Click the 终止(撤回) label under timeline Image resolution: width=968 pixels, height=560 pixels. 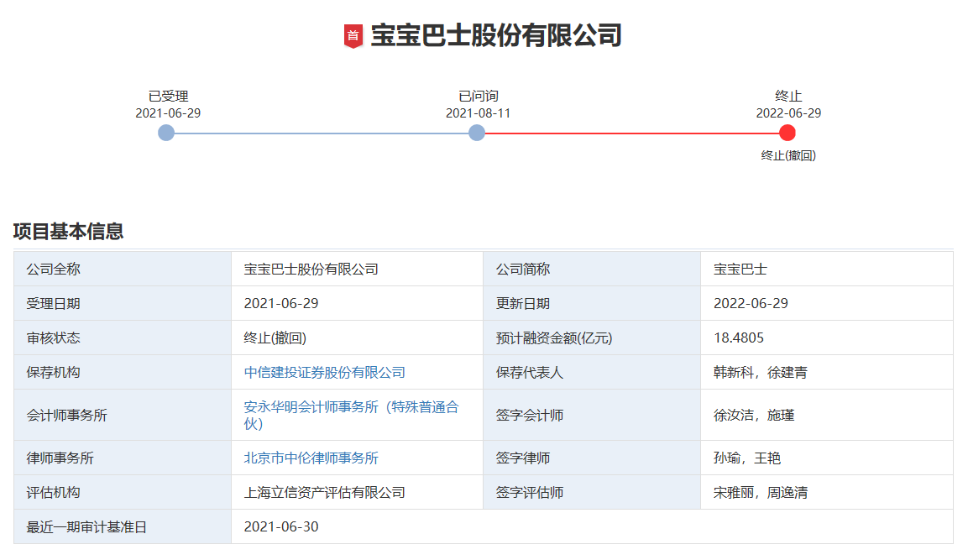(x=788, y=155)
